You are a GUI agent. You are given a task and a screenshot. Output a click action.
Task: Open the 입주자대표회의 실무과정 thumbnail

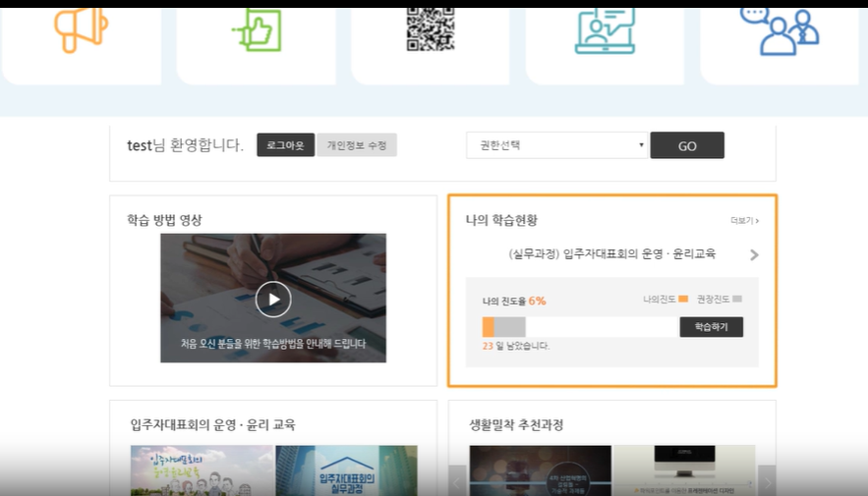pyautogui.click(x=347, y=470)
